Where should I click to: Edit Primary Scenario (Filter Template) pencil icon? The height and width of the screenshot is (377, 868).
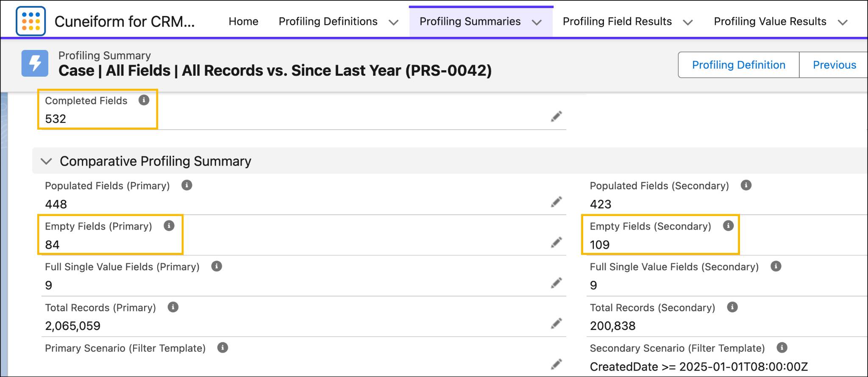point(556,364)
